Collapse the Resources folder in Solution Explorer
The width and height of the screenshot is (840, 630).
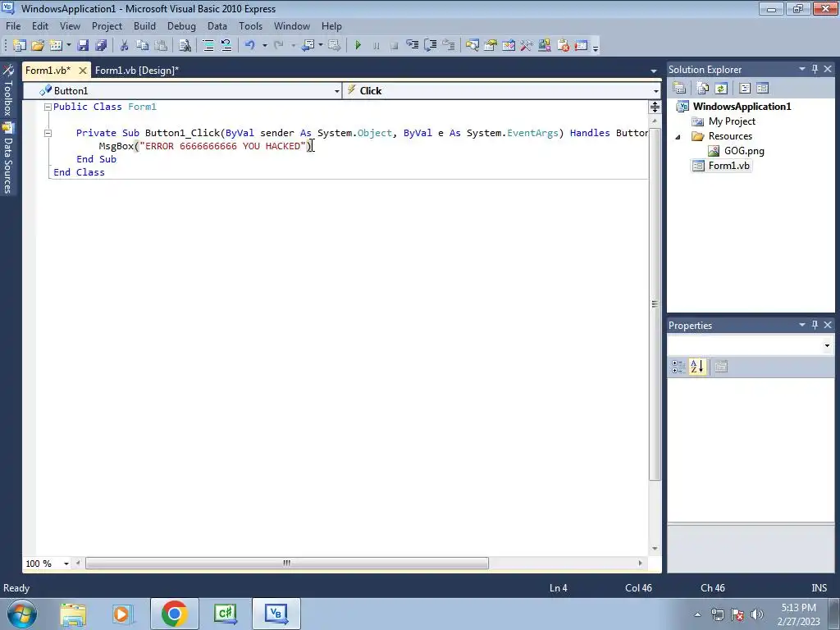pos(678,137)
